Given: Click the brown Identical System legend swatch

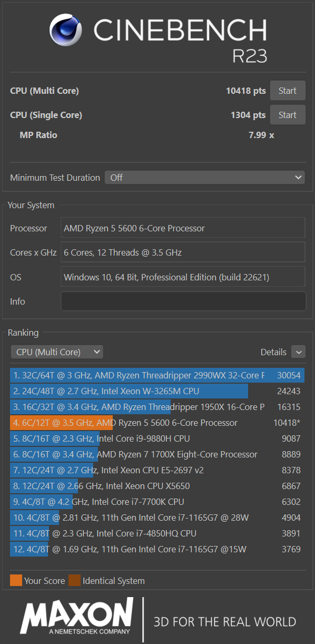Looking at the screenshot, I should (x=74, y=580).
